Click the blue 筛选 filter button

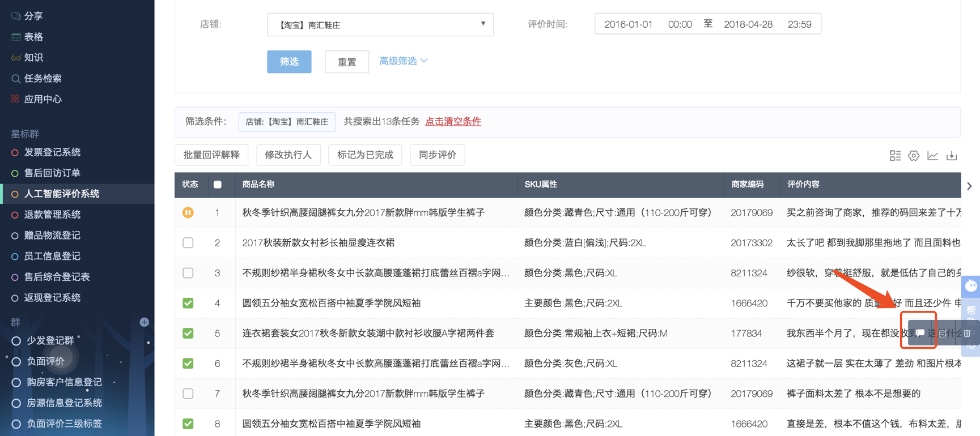tap(289, 62)
